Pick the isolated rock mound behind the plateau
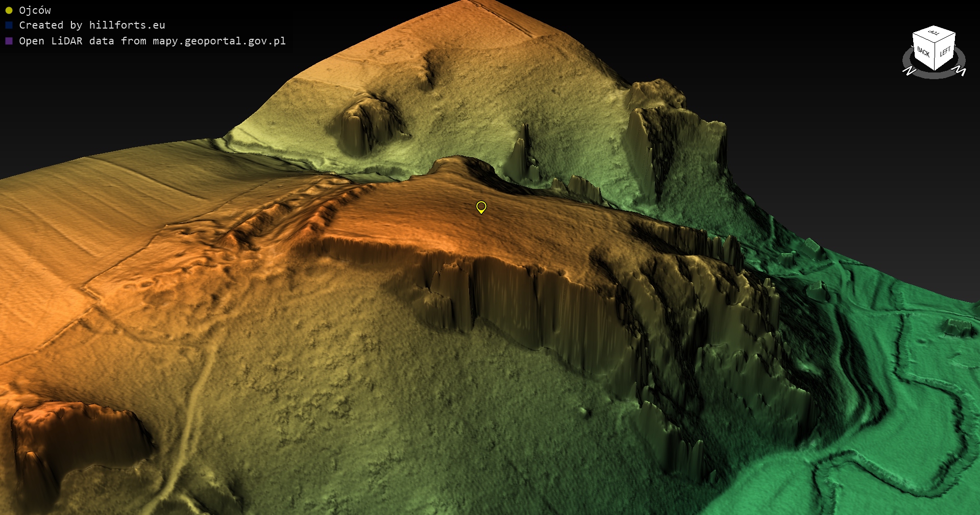 (365, 125)
